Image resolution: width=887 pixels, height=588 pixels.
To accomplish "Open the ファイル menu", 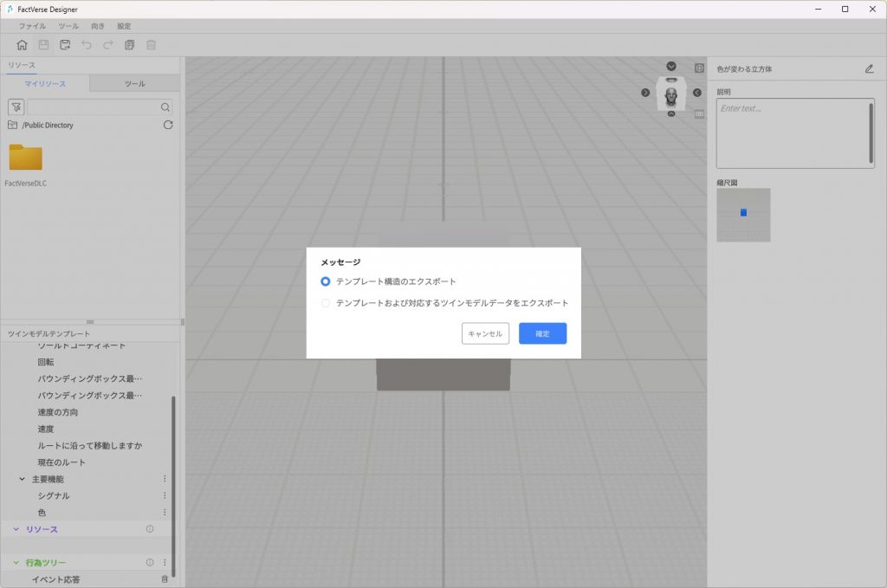I will [32, 26].
